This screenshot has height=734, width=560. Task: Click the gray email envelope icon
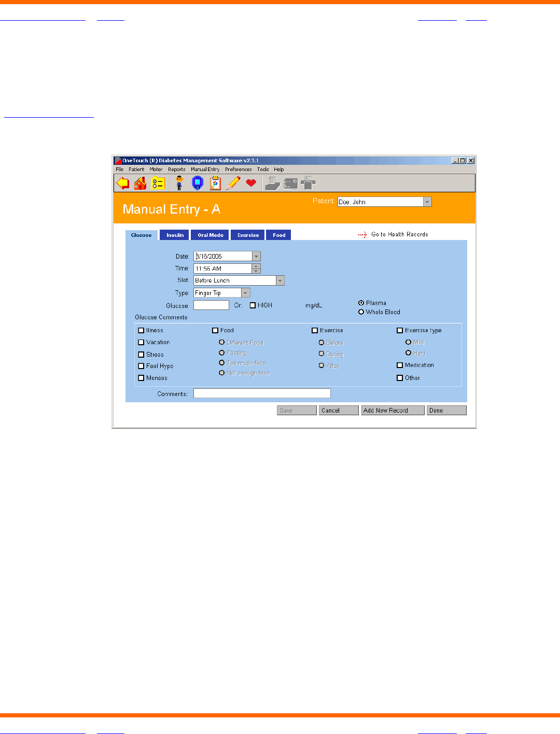290,183
